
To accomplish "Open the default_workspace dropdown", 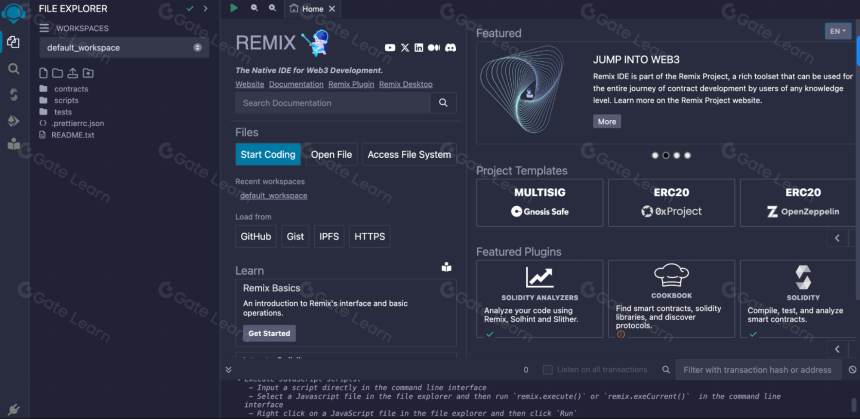I will [125, 48].
